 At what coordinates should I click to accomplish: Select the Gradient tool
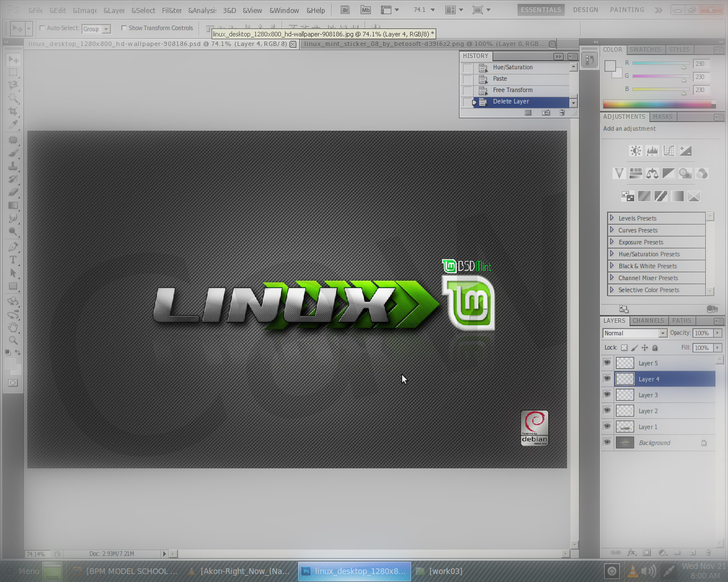click(x=13, y=205)
